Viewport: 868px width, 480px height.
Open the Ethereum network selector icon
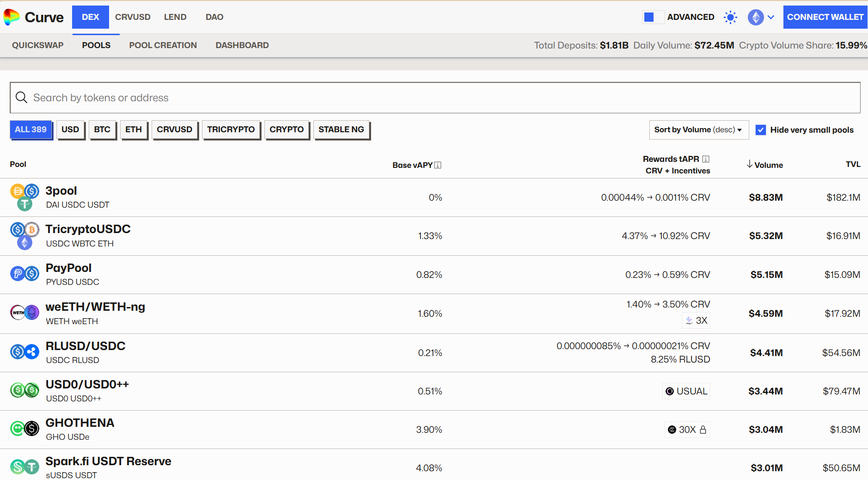[756, 18]
